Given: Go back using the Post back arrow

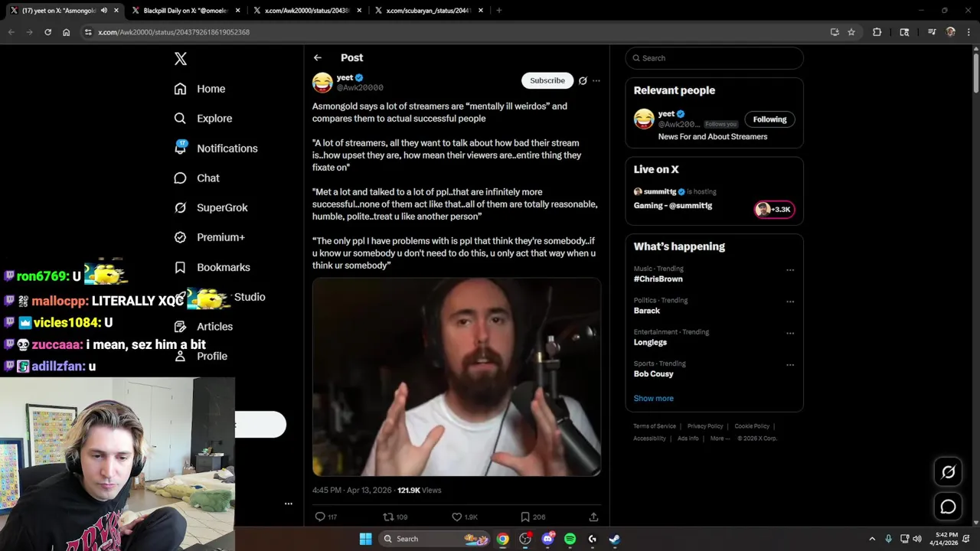Looking at the screenshot, I should (x=318, y=58).
